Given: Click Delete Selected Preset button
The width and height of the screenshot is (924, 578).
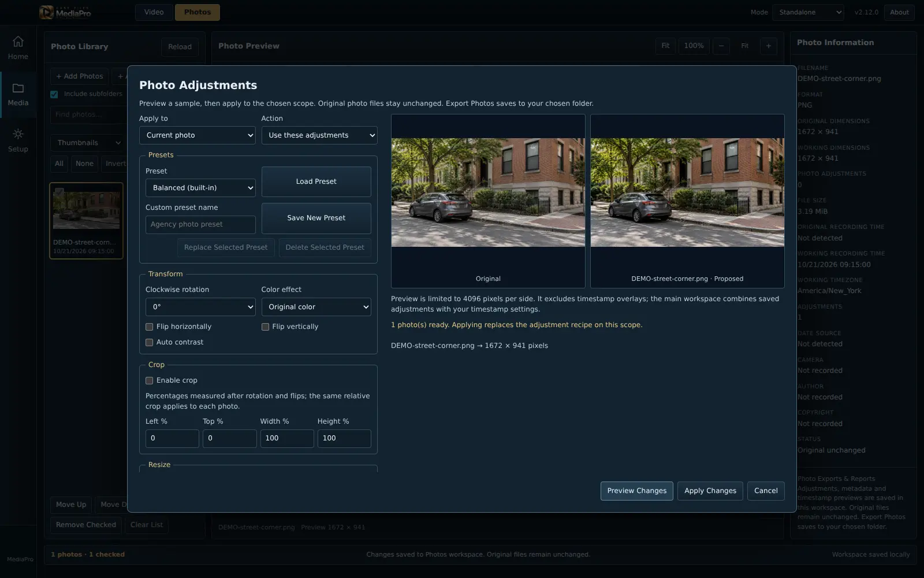Looking at the screenshot, I should [x=325, y=247].
